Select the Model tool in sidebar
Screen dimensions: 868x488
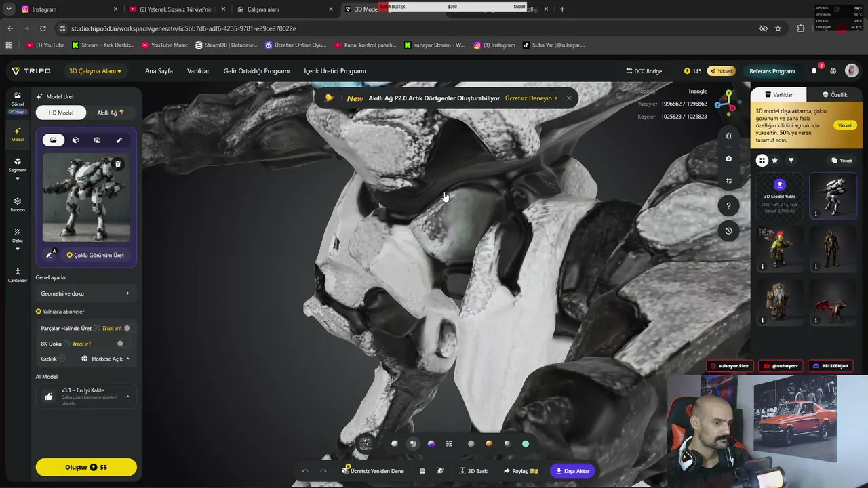coord(17,134)
